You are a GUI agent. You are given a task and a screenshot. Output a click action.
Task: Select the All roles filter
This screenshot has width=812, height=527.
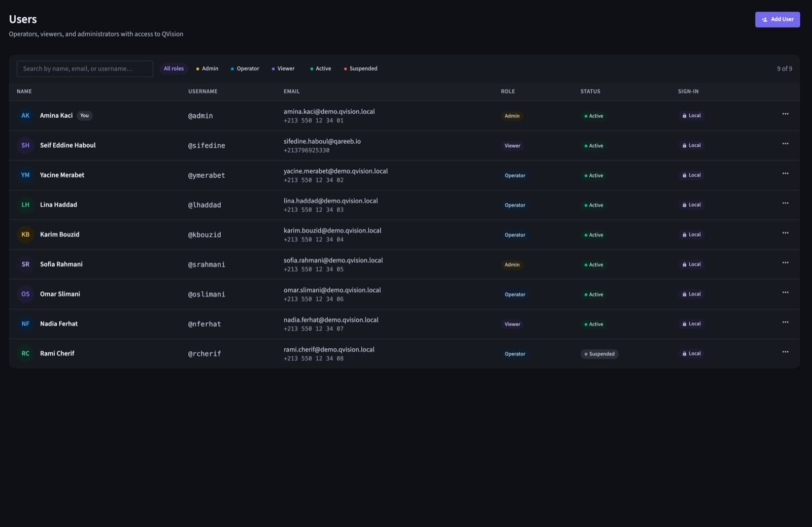click(x=174, y=69)
